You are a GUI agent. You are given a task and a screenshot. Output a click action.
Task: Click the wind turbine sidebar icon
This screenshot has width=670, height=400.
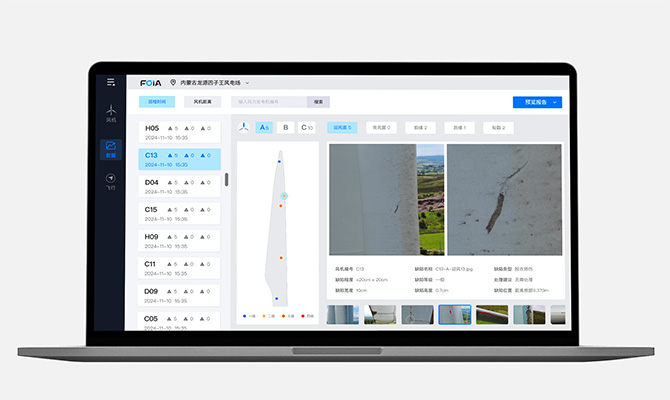click(x=111, y=112)
